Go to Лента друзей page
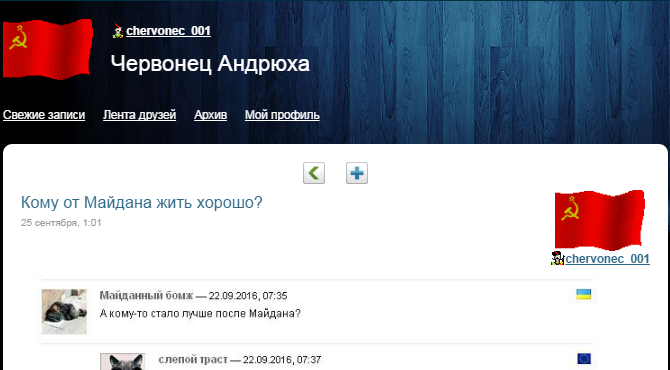670x370 pixels. (x=139, y=115)
